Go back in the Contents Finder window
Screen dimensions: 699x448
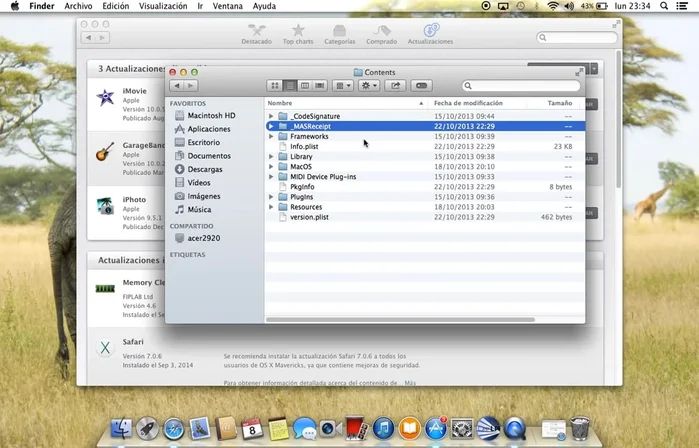point(177,86)
